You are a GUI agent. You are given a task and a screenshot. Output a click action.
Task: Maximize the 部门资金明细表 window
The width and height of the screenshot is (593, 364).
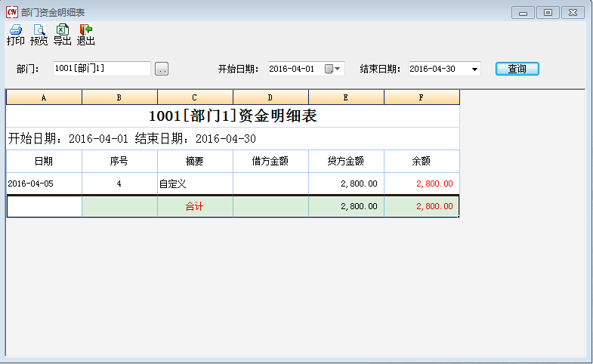coord(548,13)
